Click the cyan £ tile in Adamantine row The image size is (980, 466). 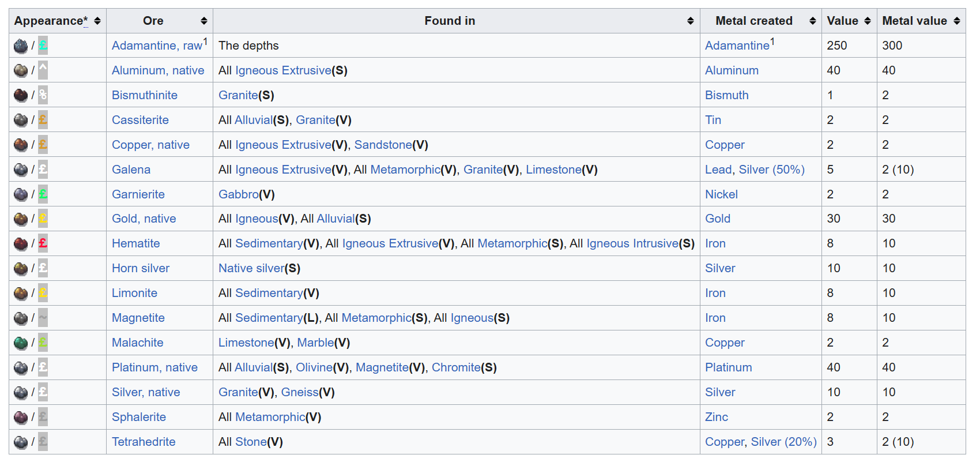point(43,46)
